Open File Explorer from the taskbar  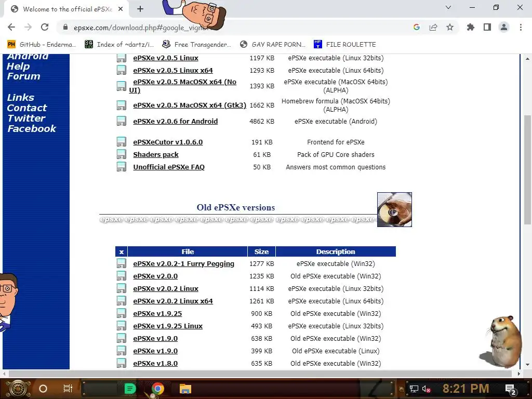click(185, 389)
